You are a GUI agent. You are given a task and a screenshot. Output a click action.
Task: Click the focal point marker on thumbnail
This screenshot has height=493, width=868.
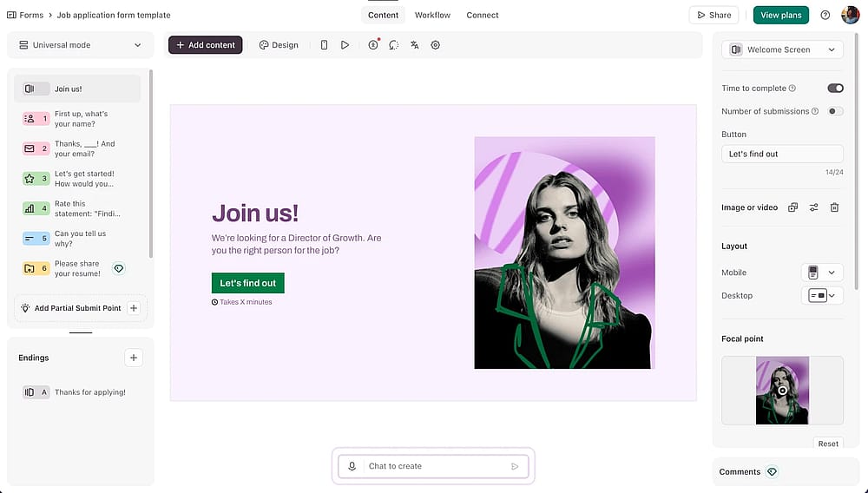(782, 391)
